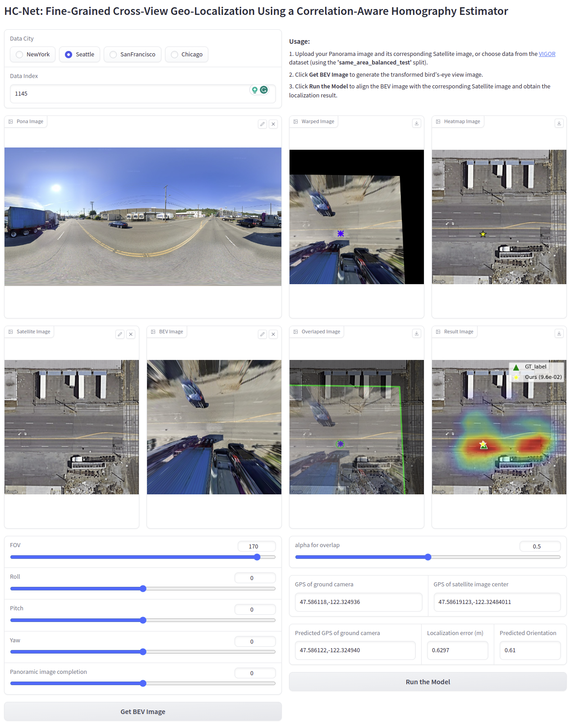Viewport: 570px width, 728px height.
Task: Focus the Predicted GPS of ground camera field
Action: tap(355, 650)
